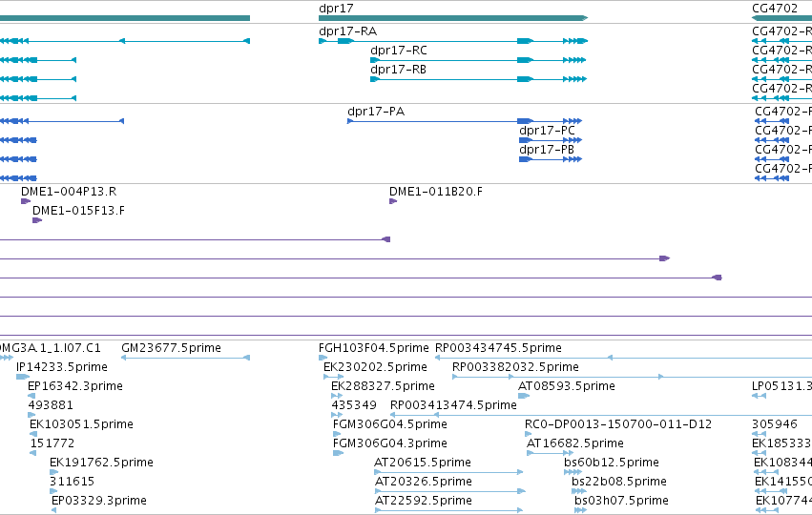Select the arrow glyph under EK191762.5prime
Screen dimensions: 812x515
point(53,472)
